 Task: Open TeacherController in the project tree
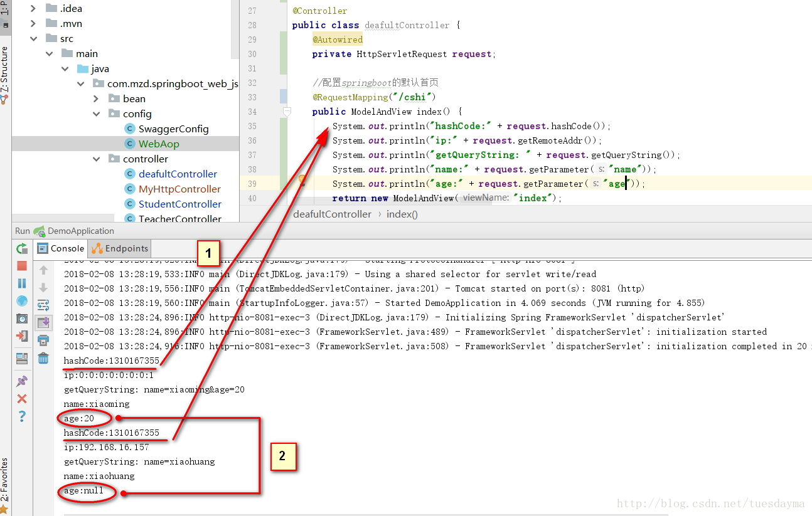(180, 218)
